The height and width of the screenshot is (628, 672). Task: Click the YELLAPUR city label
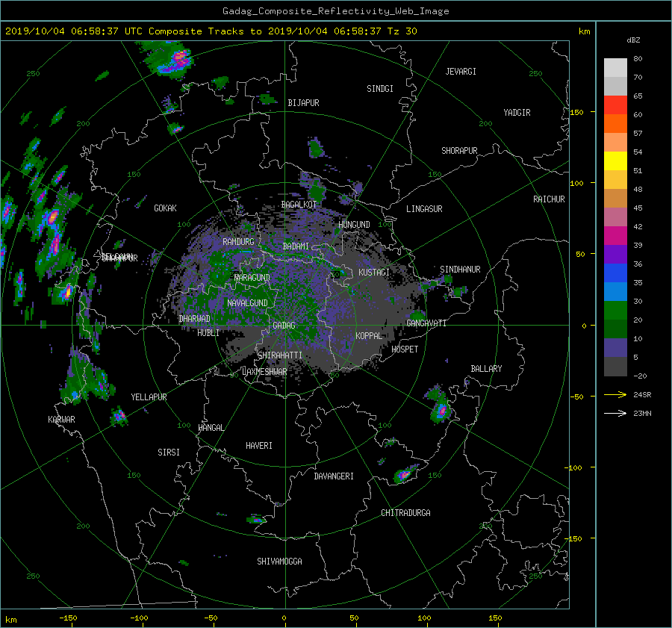pyautogui.click(x=149, y=397)
